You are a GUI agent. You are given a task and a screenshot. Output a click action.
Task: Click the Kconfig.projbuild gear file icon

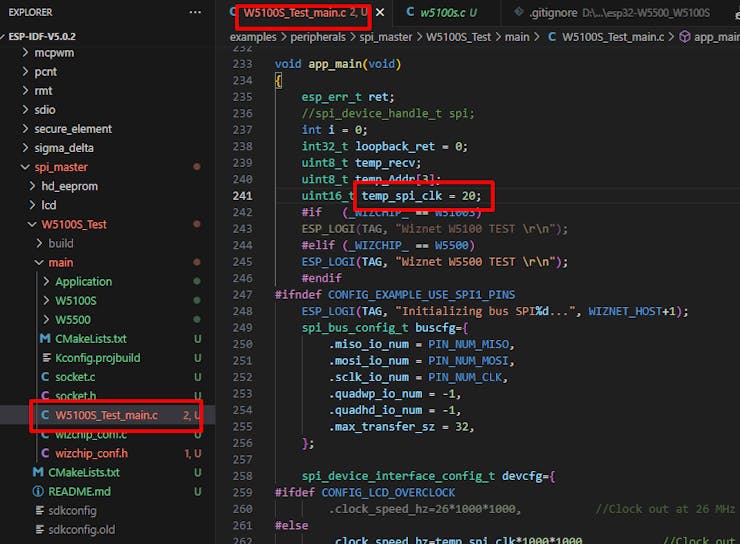click(x=45, y=358)
